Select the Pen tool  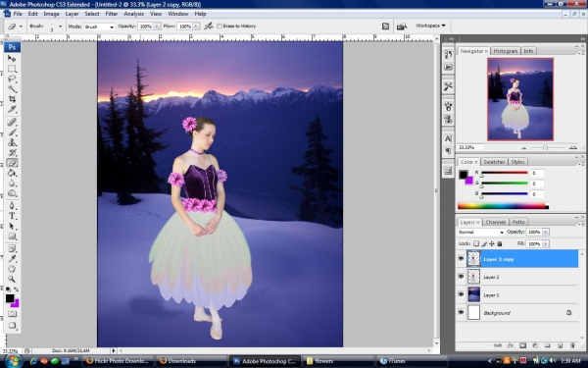pos(12,206)
